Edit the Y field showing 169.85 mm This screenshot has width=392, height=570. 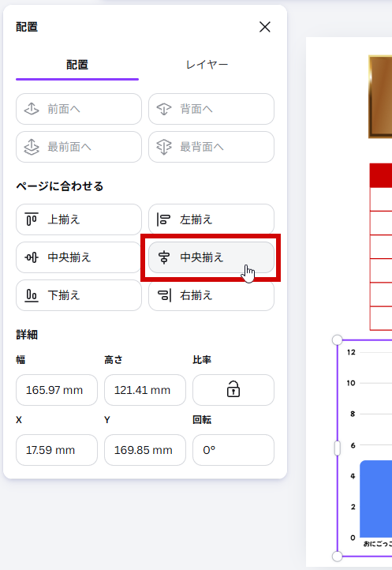click(145, 450)
